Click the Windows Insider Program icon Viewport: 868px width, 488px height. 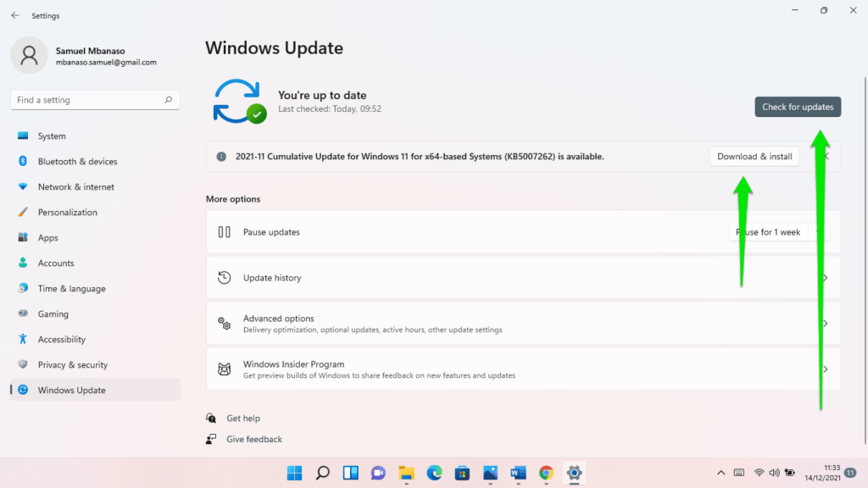(x=224, y=369)
